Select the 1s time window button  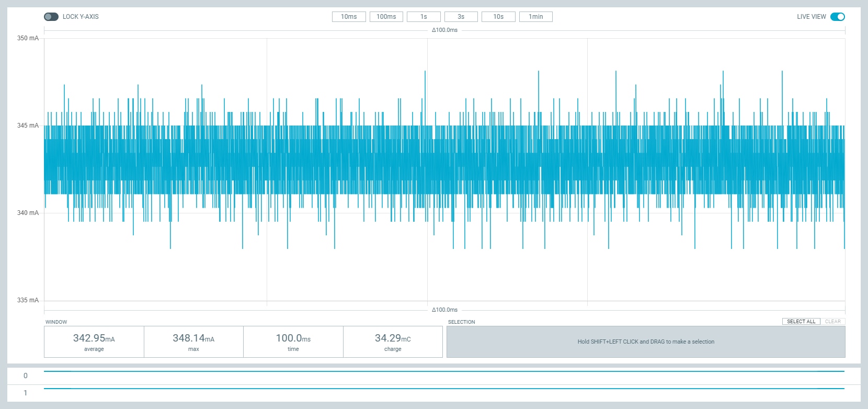(x=424, y=17)
